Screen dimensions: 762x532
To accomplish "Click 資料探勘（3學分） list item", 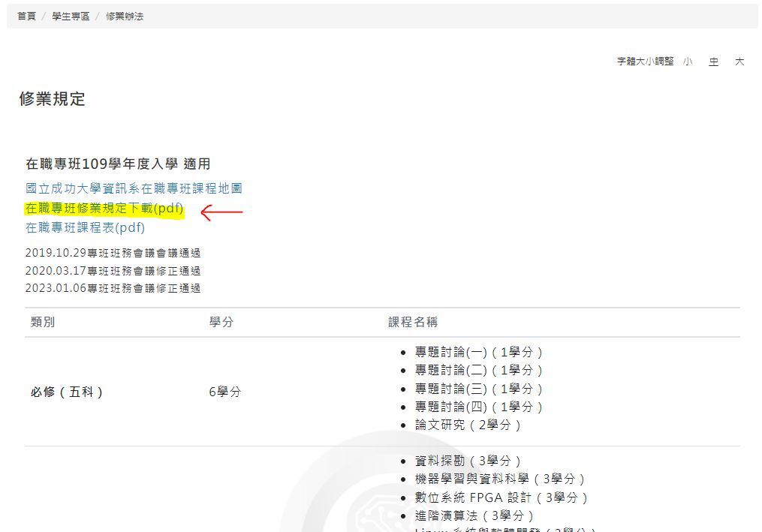I will tap(468, 461).
